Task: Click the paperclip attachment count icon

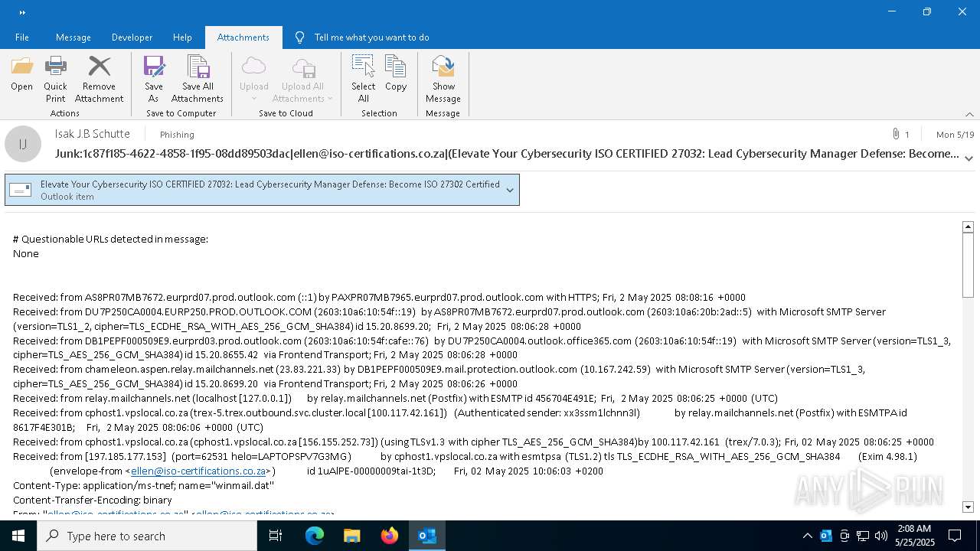Action: tap(896, 134)
